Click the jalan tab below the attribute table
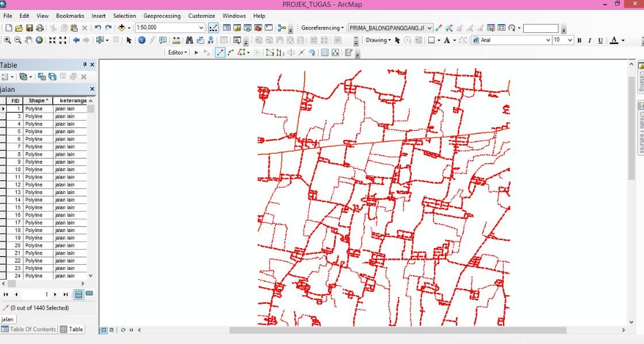This screenshot has height=344, width=644. tap(7, 319)
